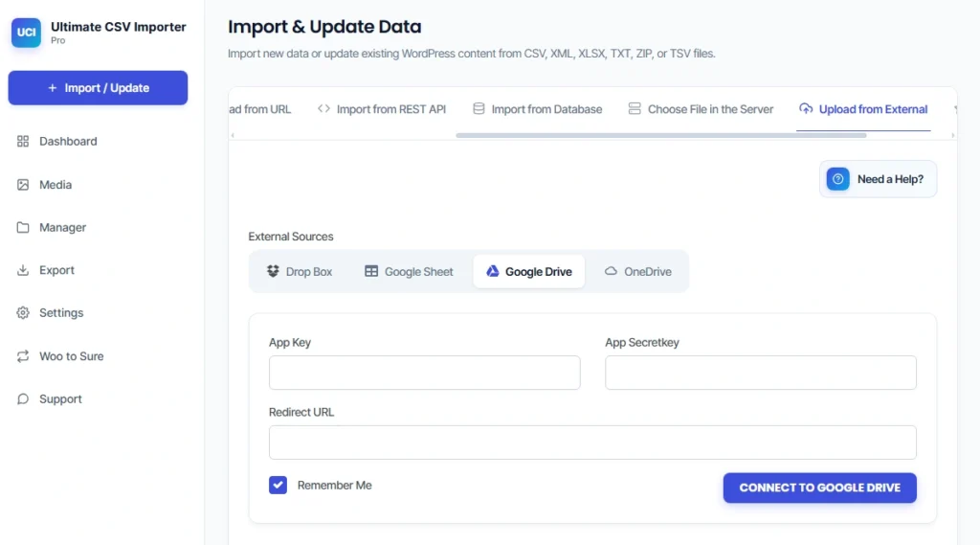Image resolution: width=980 pixels, height=545 pixels.
Task: Open the Need a Help? button
Action: coord(879,179)
